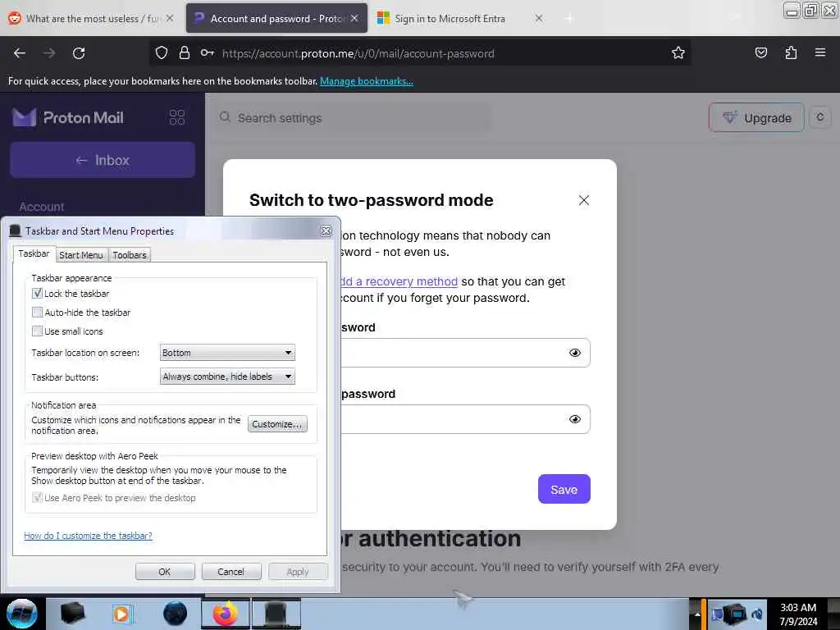Open the Extensions puzzle icon
The height and width of the screenshot is (630, 840).
[791, 52]
